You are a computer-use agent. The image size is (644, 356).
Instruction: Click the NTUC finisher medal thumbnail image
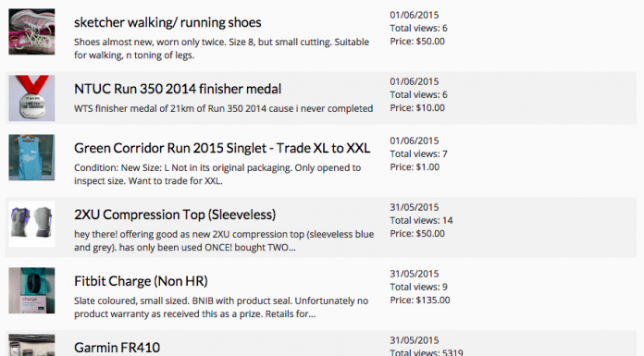(x=31, y=98)
